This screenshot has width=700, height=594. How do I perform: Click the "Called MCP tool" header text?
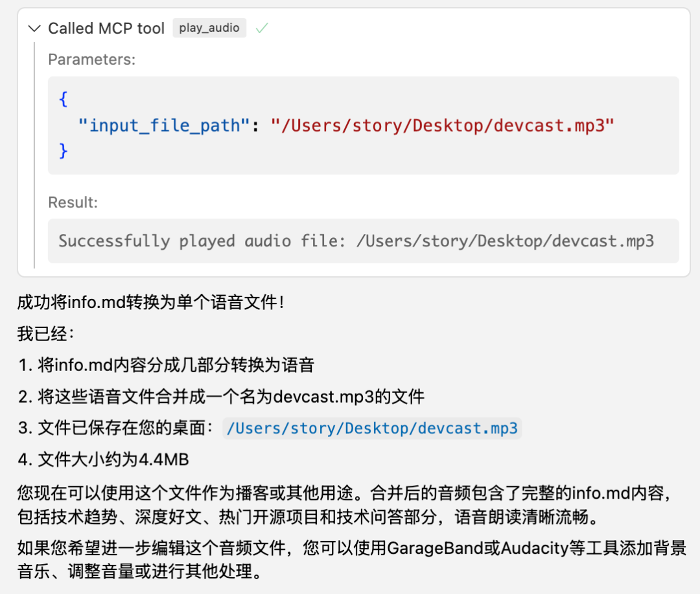coord(106,29)
